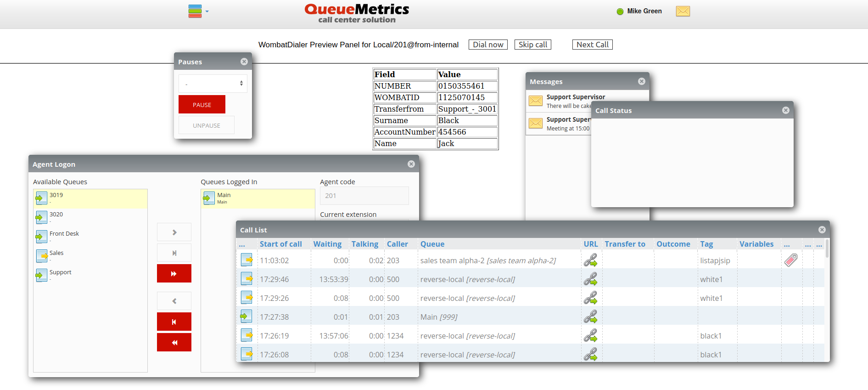Remove all queues with red double-left arrow

(x=174, y=342)
